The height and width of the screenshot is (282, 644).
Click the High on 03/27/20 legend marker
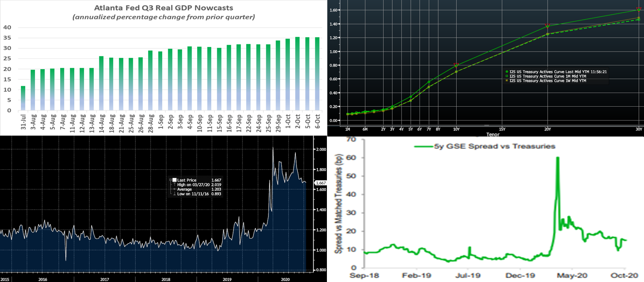tap(175, 184)
